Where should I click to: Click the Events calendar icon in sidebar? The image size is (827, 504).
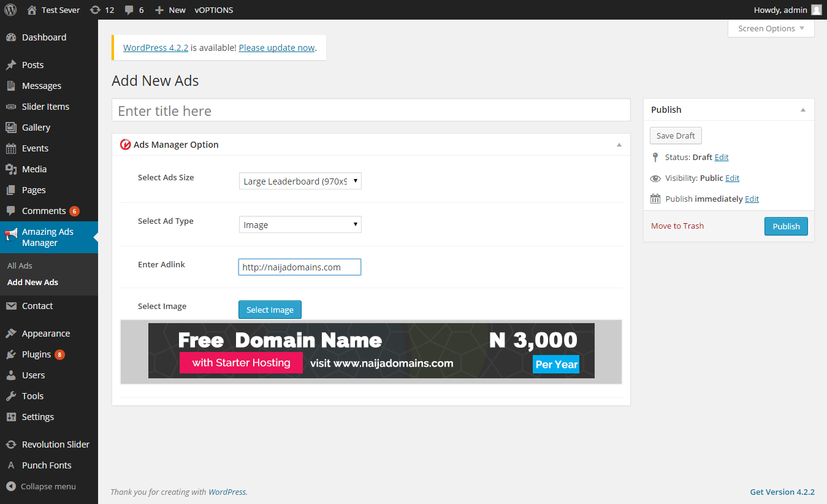(11, 148)
